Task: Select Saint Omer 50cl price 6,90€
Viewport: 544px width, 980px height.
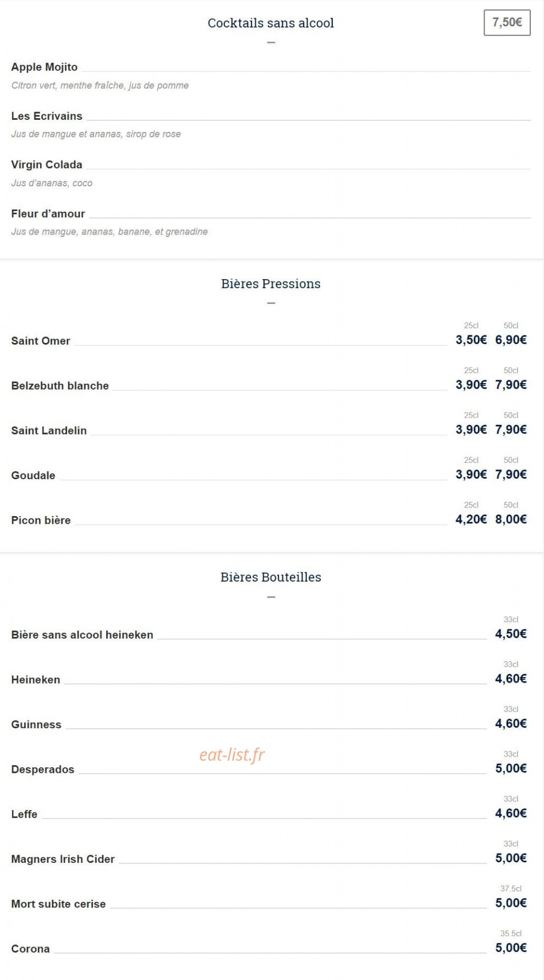Action: 510,340
